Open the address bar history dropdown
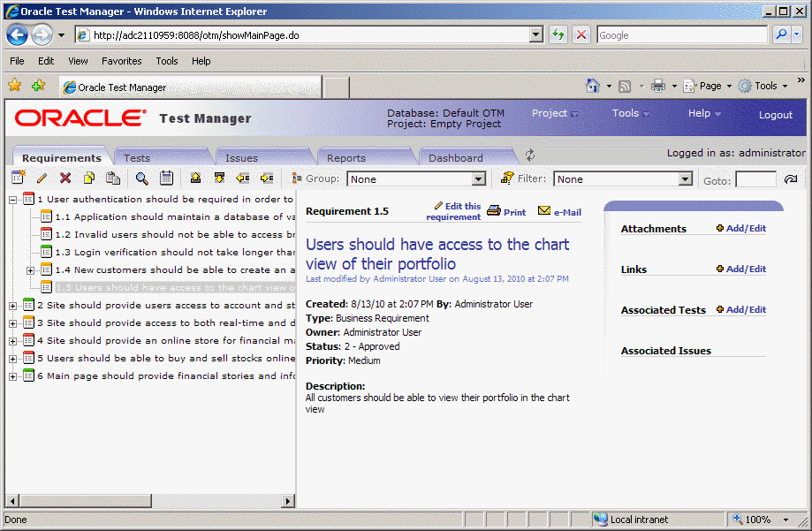 [x=536, y=34]
